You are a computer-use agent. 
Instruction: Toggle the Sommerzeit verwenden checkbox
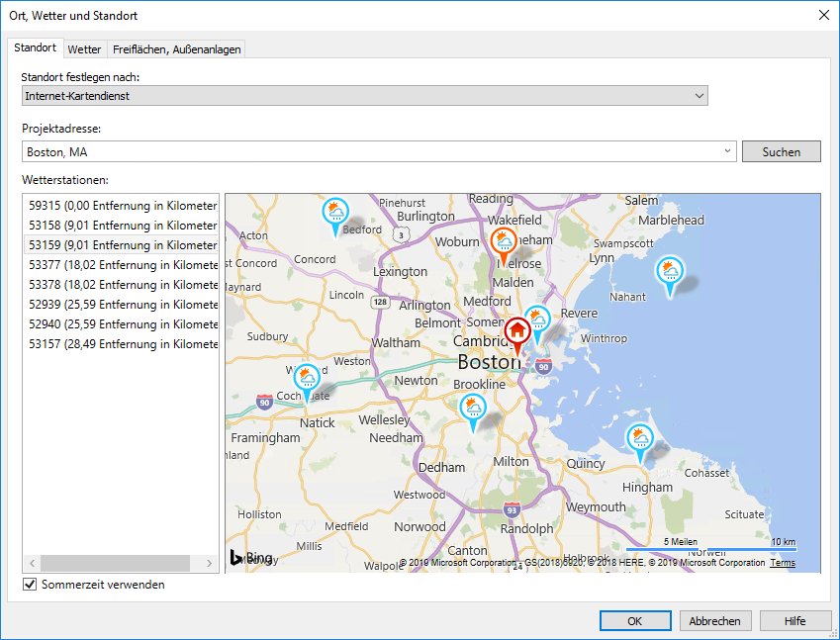(30, 585)
